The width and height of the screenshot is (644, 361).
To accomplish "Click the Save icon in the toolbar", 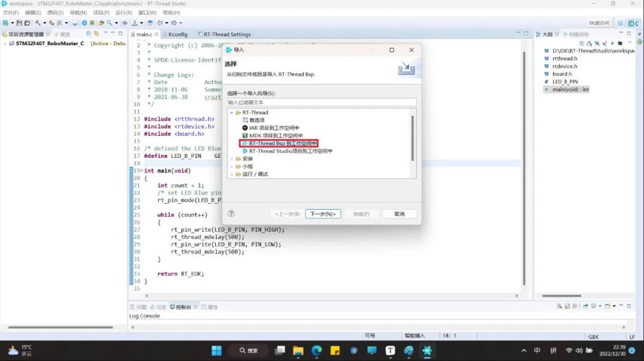I will [x=19, y=23].
